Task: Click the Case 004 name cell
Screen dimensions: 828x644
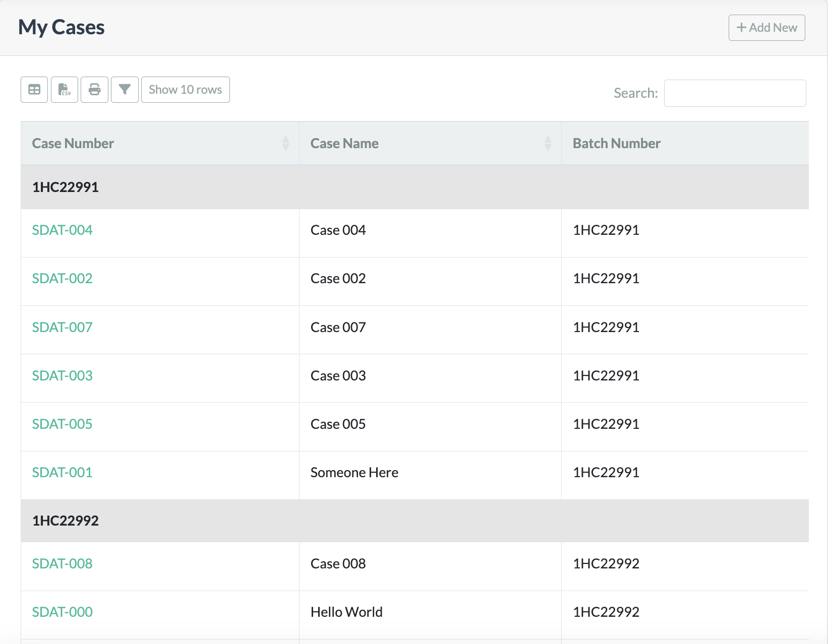Action: click(430, 233)
